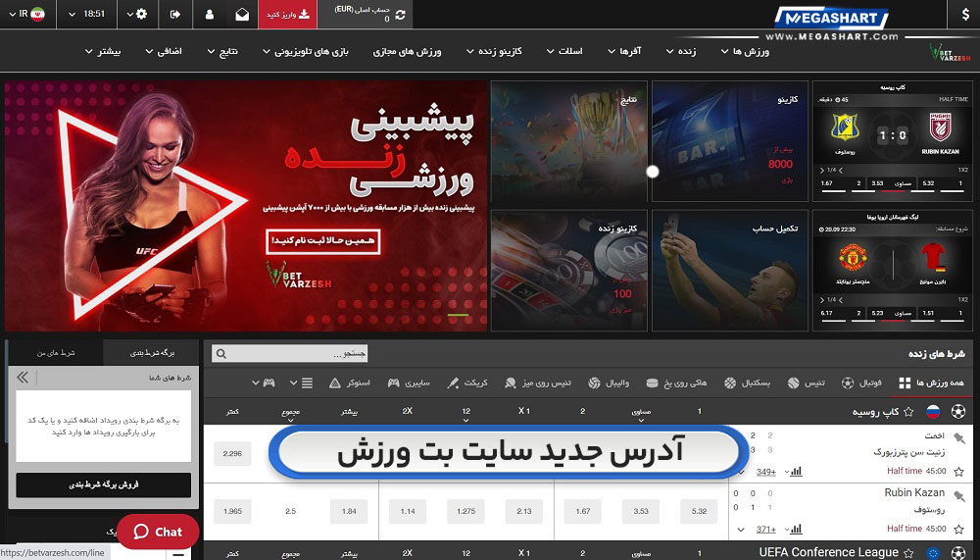Click the فروش برگه شرط بندی button
The width and height of the screenshot is (980, 560).
103,484
